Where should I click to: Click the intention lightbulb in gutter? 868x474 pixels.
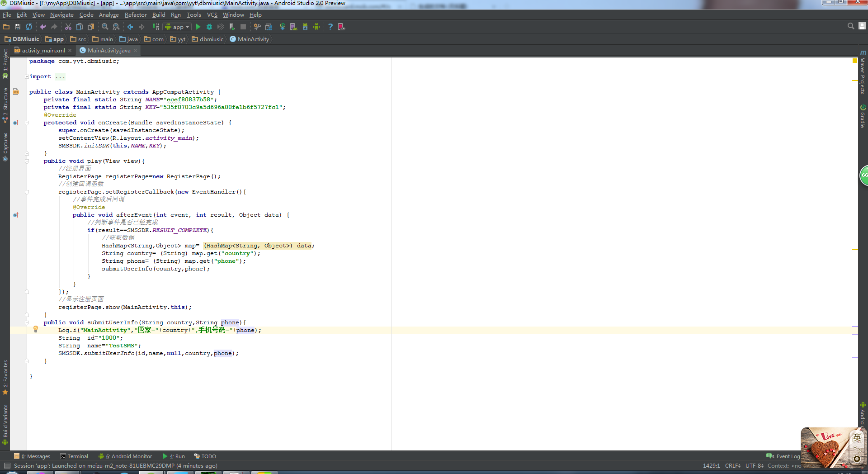[x=36, y=330]
